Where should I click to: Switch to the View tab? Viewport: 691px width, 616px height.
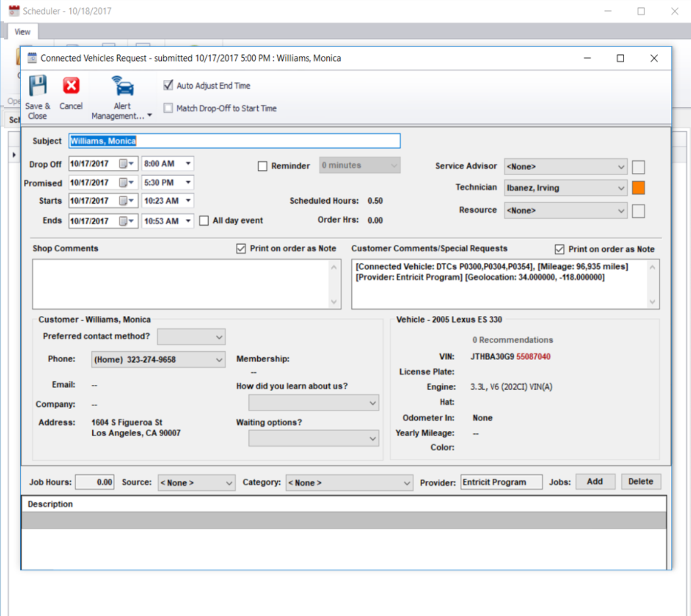click(x=22, y=32)
